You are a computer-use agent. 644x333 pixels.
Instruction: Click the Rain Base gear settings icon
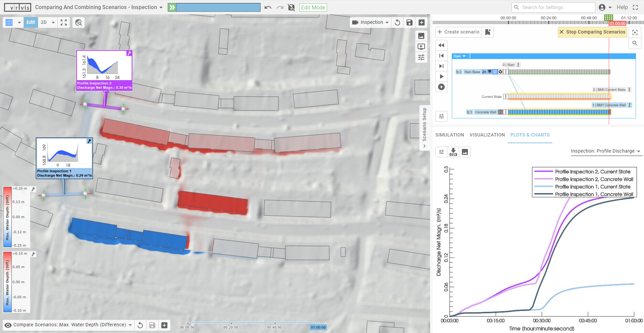tap(500, 72)
